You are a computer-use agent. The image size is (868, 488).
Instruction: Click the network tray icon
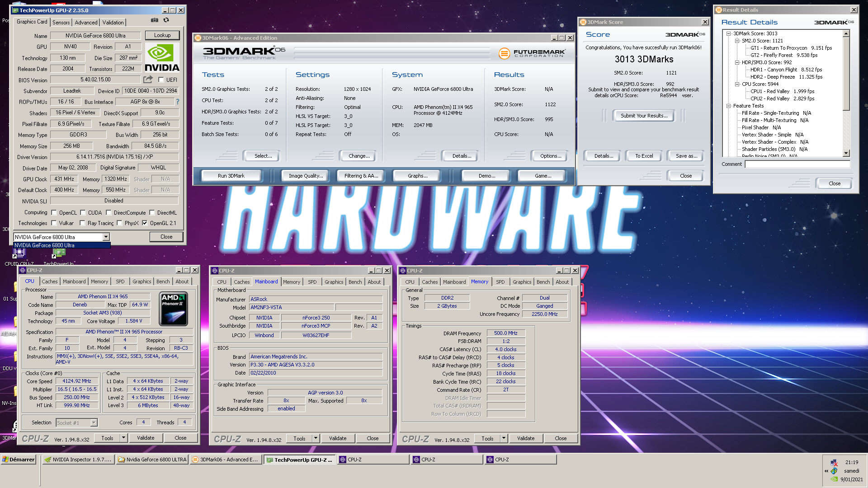click(834, 462)
